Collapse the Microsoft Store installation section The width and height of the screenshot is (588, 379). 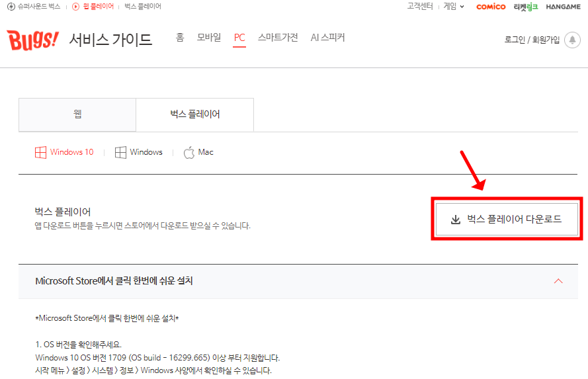[x=558, y=281]
